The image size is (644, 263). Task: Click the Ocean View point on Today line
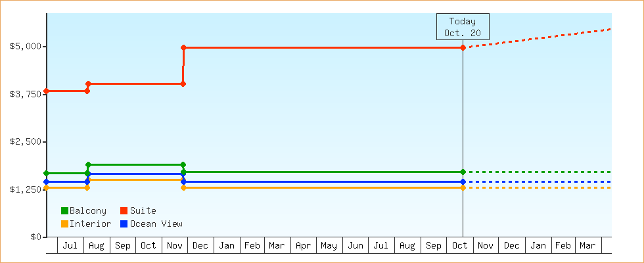point(463,181)
